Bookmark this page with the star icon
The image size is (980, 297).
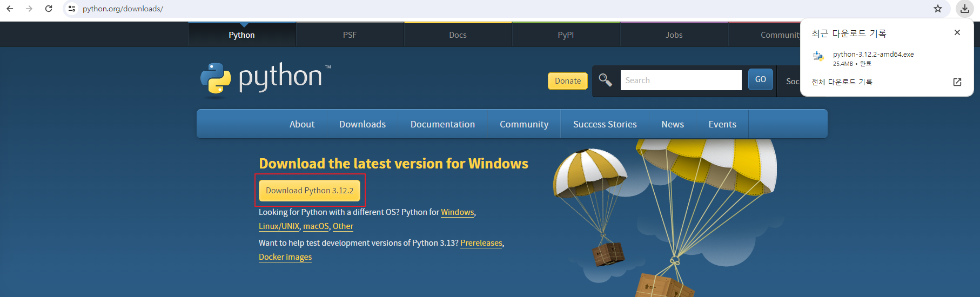click(938, 9)
